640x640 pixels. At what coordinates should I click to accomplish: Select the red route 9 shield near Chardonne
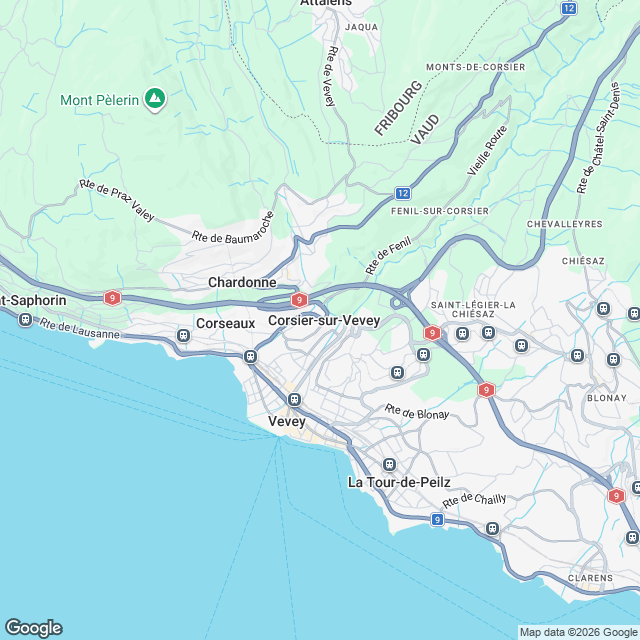tap(299, 300)
